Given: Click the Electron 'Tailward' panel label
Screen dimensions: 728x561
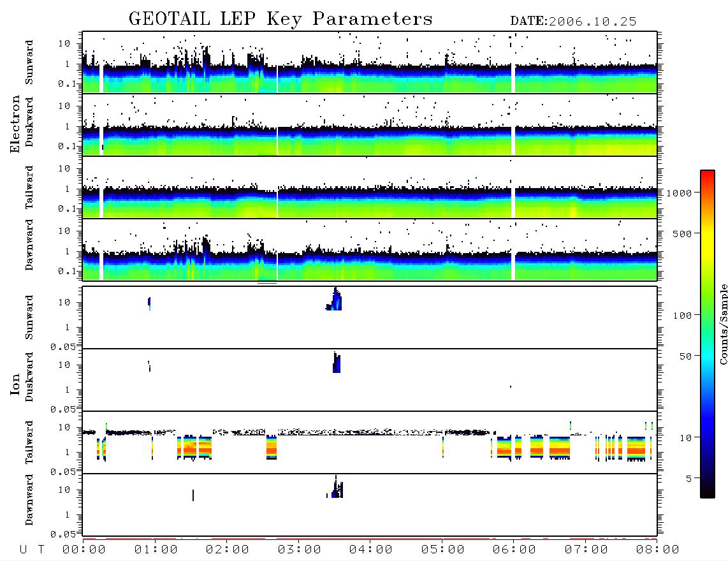Looking at the screenshot, I should pos(29,187).
